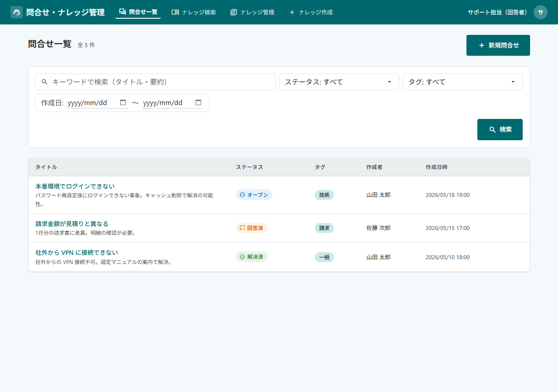Open user avatar サ menu
The height and width of the screenshot is (392, 558).
pyautogui.click(x=541, y=12)
